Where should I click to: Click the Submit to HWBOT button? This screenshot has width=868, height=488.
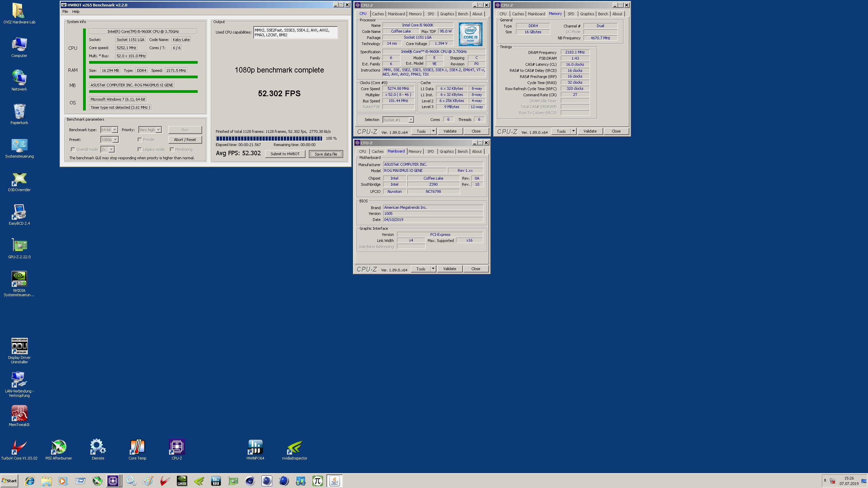285,154
